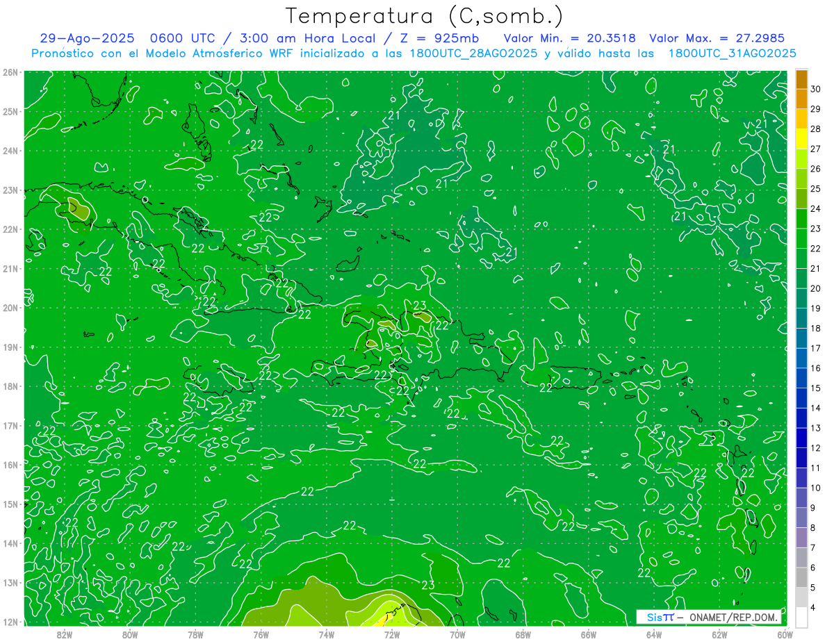Click the legend color band between 29 and 30

pyautogui.click(x=801, y=99)
